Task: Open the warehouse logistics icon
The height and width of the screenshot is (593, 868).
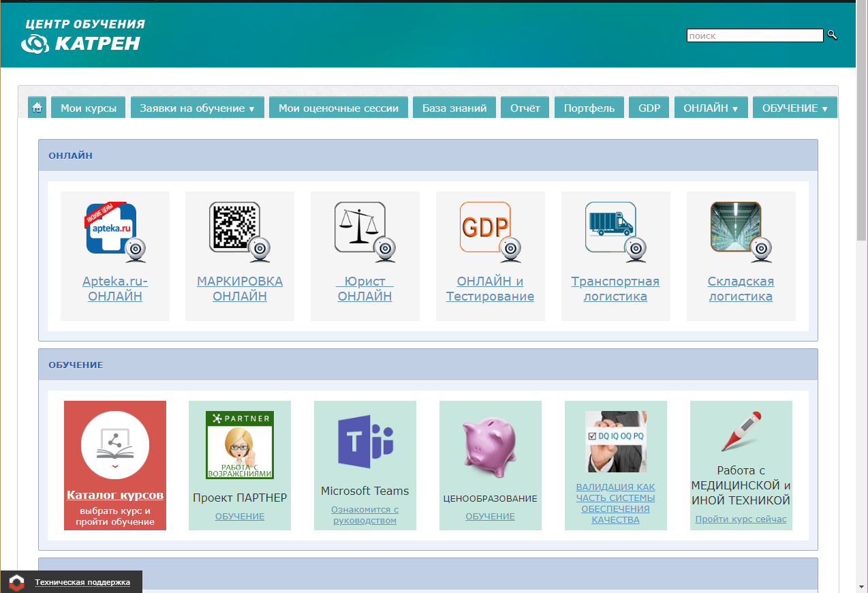Action: coord(741,232)
